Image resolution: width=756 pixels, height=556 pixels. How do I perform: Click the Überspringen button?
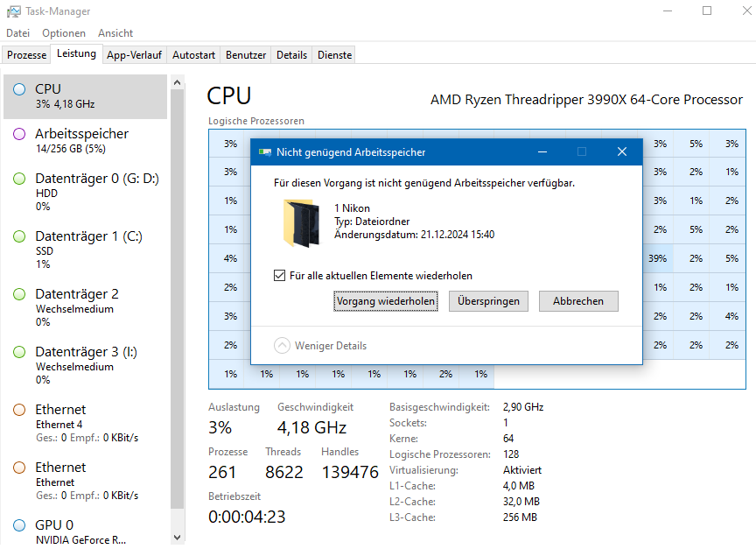click(x=488, y=301)
